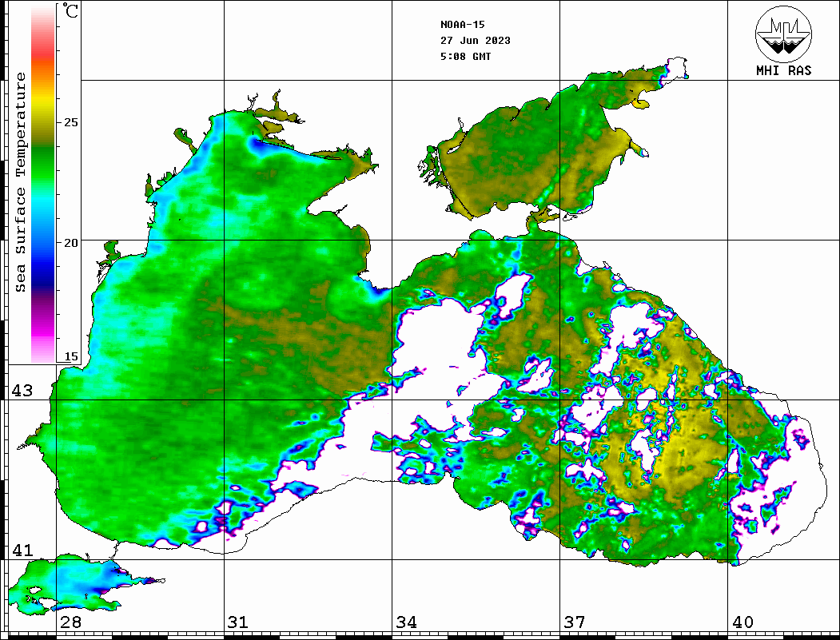Click the longitude label 31
This screenshot has width=840, height=640.
[x=238, y=622]
